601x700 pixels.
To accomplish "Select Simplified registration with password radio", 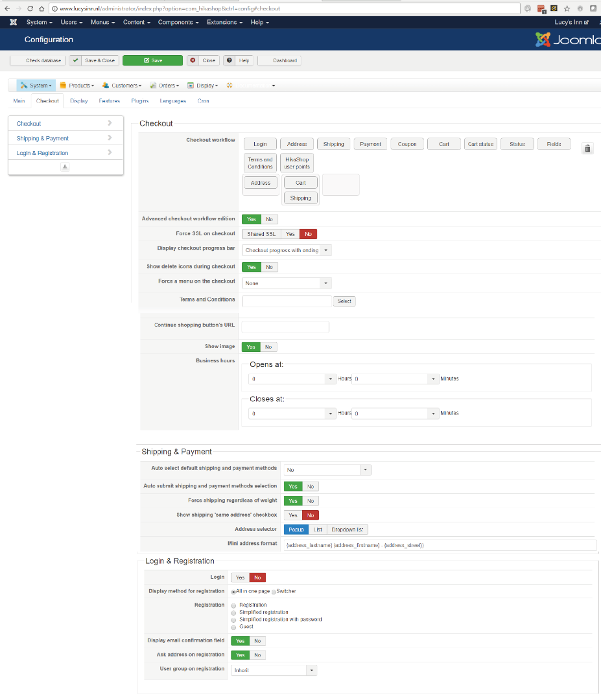I will tap(233, 620).
